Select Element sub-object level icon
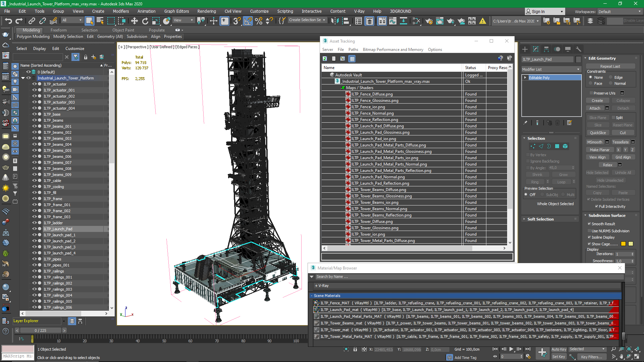The image size is (644, 362). [565, 146]
